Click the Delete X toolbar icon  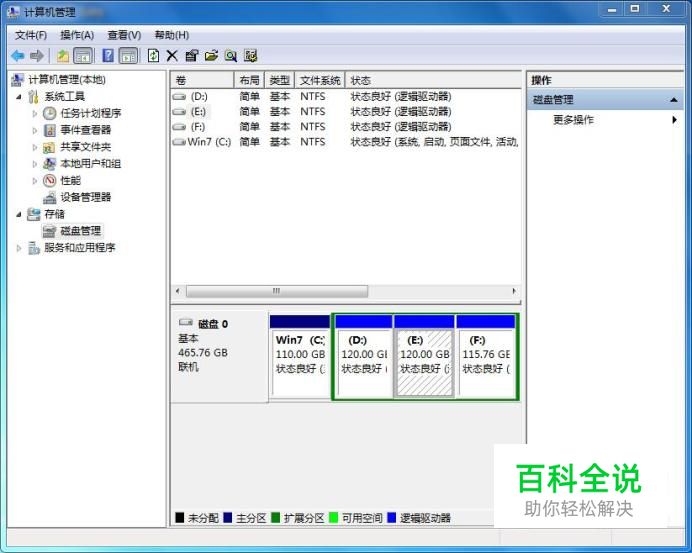pyautogui.click(x=172, y=56)
